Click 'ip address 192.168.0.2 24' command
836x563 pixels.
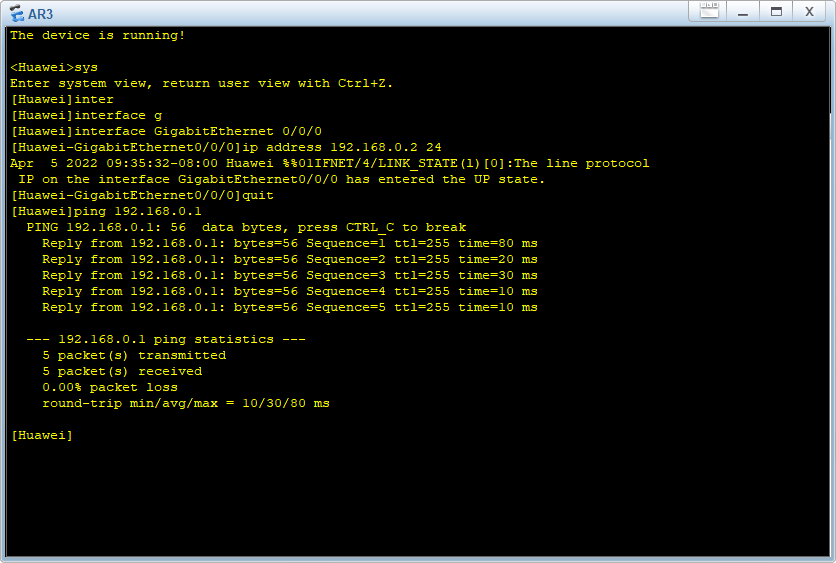[x=342, y=147]
